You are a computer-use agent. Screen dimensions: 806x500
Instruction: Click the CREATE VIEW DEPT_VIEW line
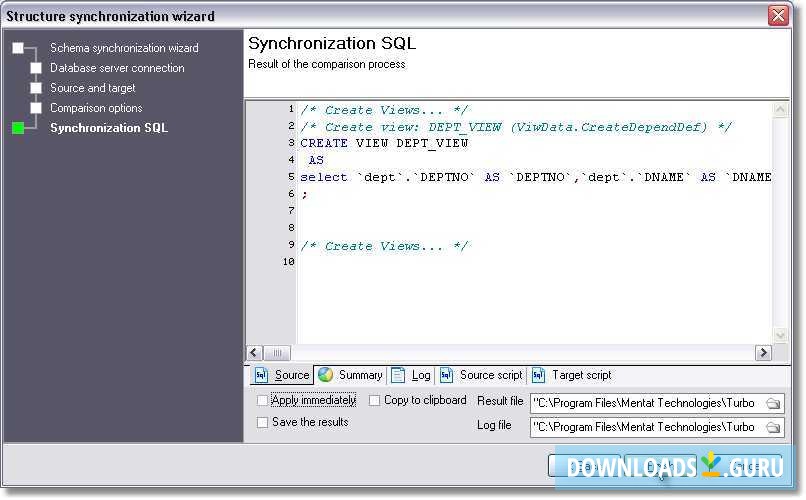click(x=384, y=143)
